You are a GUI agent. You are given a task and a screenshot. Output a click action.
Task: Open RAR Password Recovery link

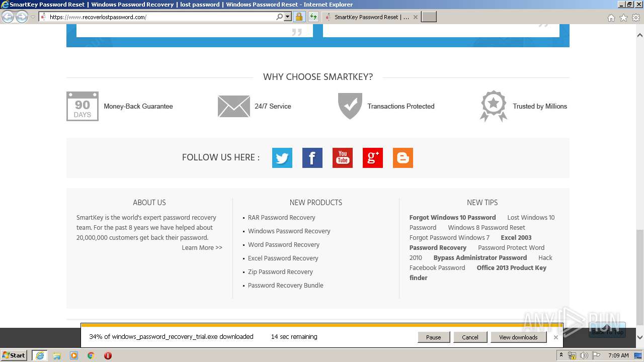tap(281, 218)
